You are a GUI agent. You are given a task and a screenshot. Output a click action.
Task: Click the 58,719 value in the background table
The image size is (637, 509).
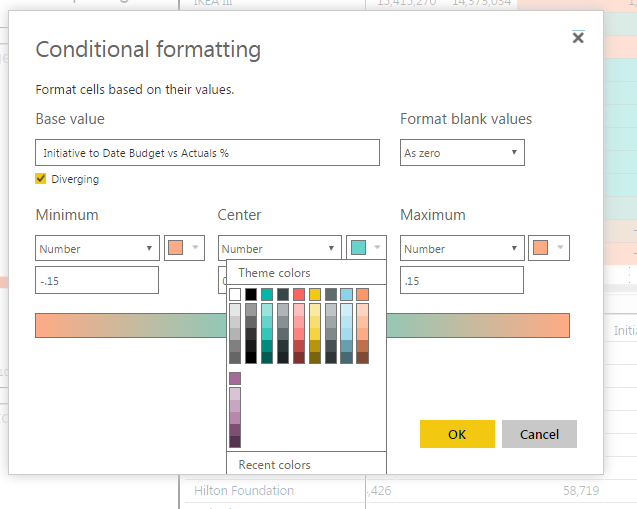coord(581,490)
